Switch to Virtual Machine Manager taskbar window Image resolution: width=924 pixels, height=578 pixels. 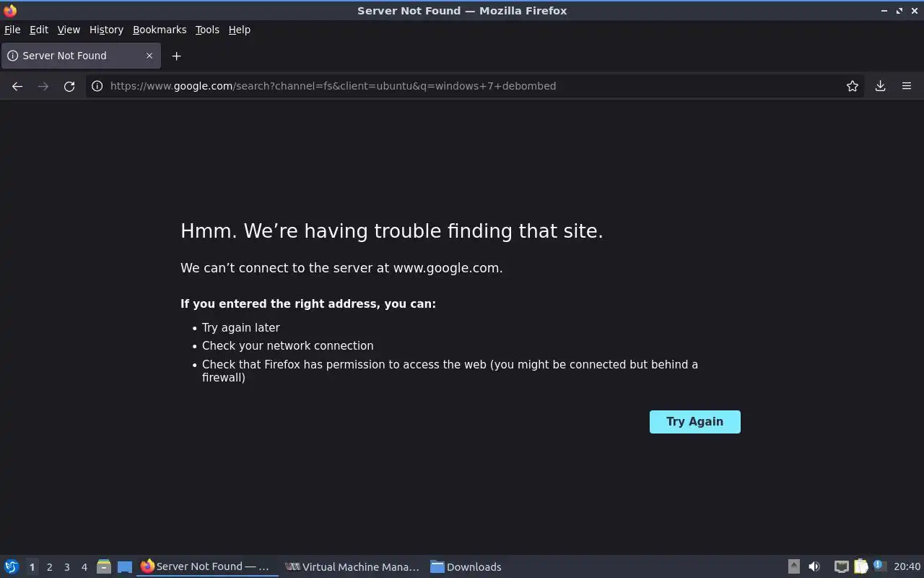click(x=352, y=567)
